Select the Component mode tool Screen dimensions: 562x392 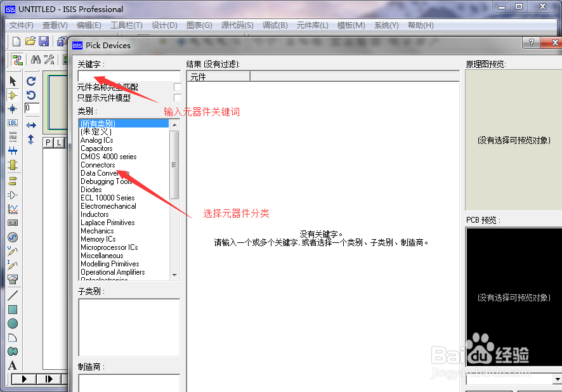13,95
